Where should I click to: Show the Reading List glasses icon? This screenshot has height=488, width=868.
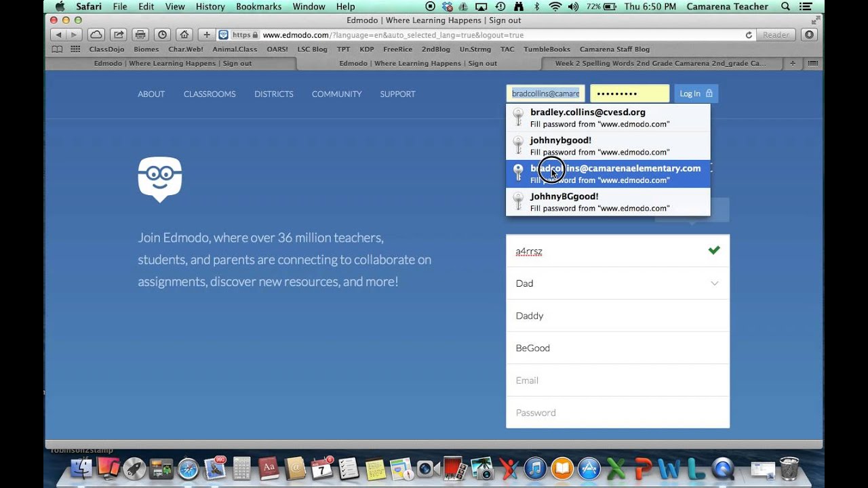coord(58,49)
